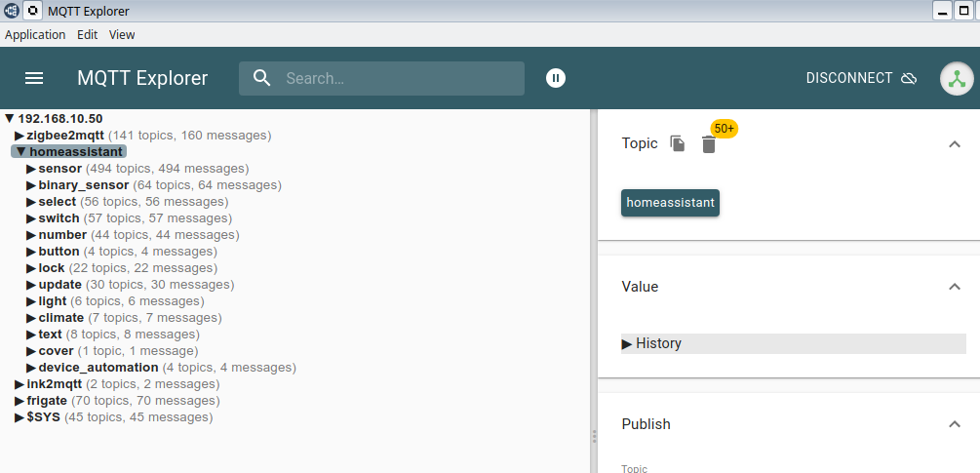This screenshot has height=473, width=980.
Task: Click the green connection avatar icon
Action: 957,79
